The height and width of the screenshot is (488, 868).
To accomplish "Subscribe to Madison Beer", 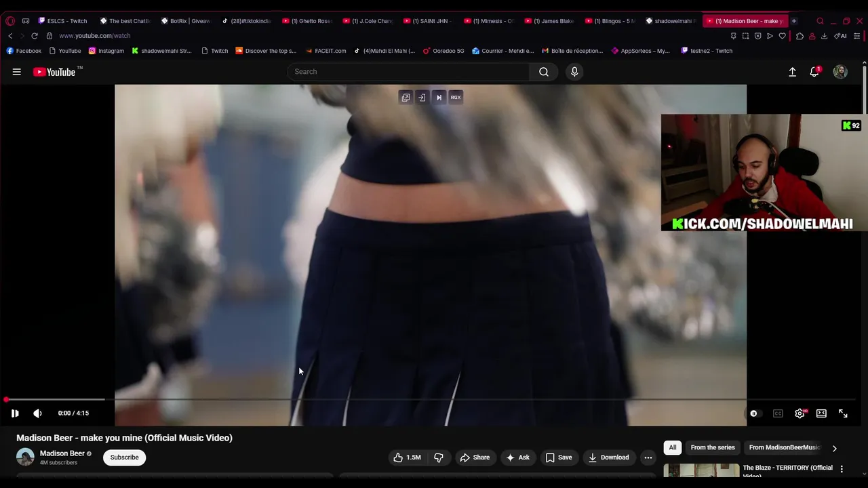I will click(124, 457).
